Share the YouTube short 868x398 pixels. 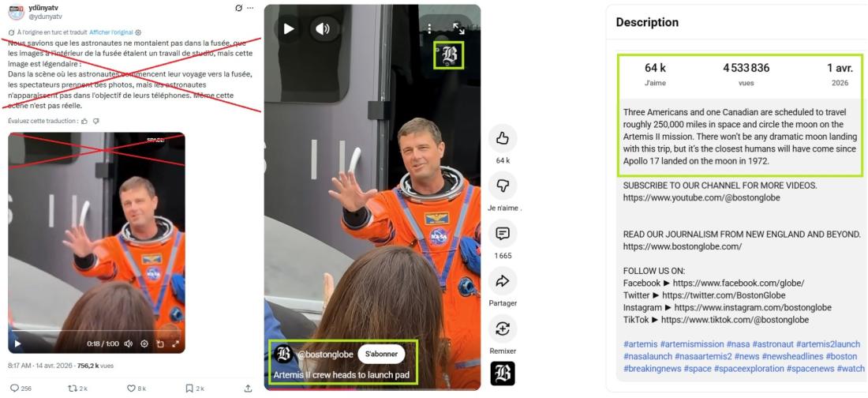(502, 281)
